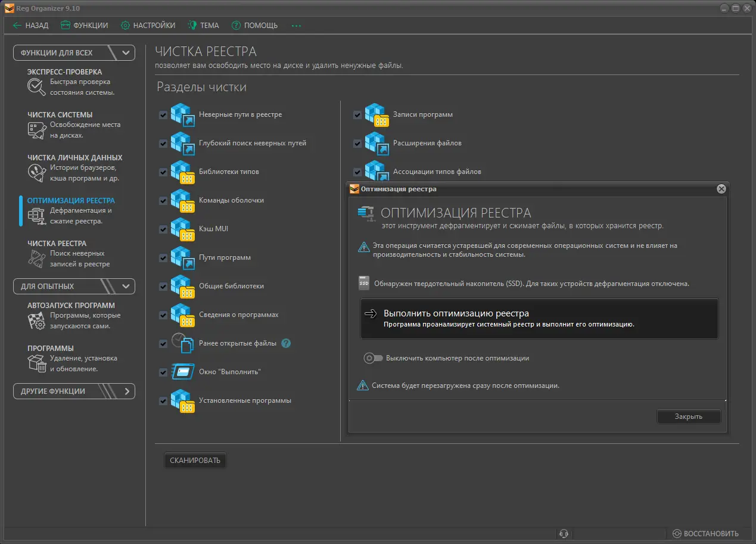Click the 'Окно Выполнить' window icon
Image resolution: width=756 pixels, height=544 pixels.
(x=183, y=372)
